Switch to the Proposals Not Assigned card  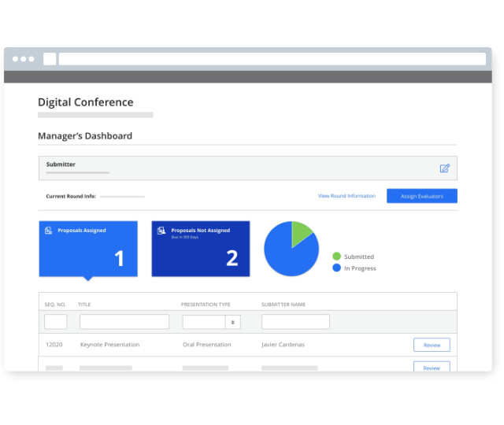[x=201, y=249]
